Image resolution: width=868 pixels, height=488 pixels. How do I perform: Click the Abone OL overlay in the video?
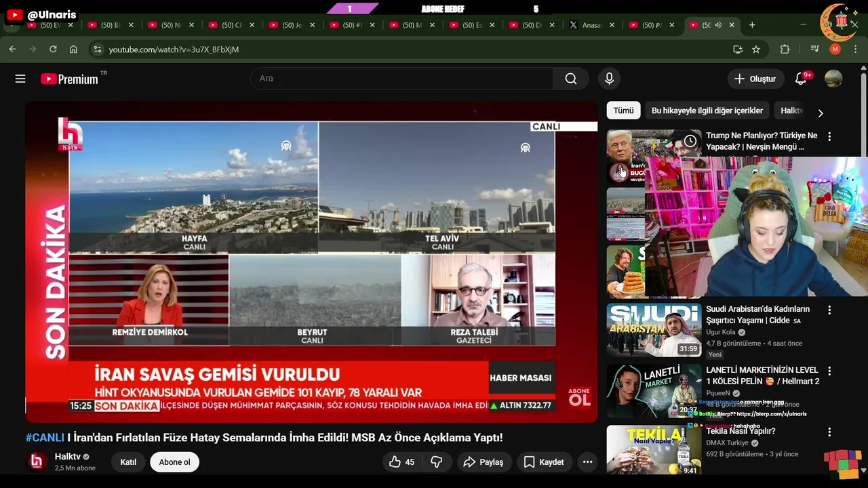[579, 397]
